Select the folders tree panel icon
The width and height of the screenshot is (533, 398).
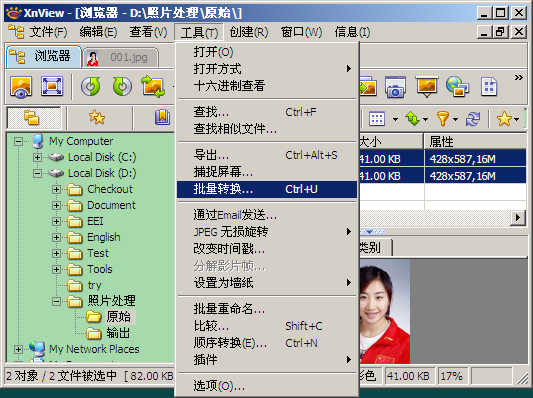click(33, 118)
